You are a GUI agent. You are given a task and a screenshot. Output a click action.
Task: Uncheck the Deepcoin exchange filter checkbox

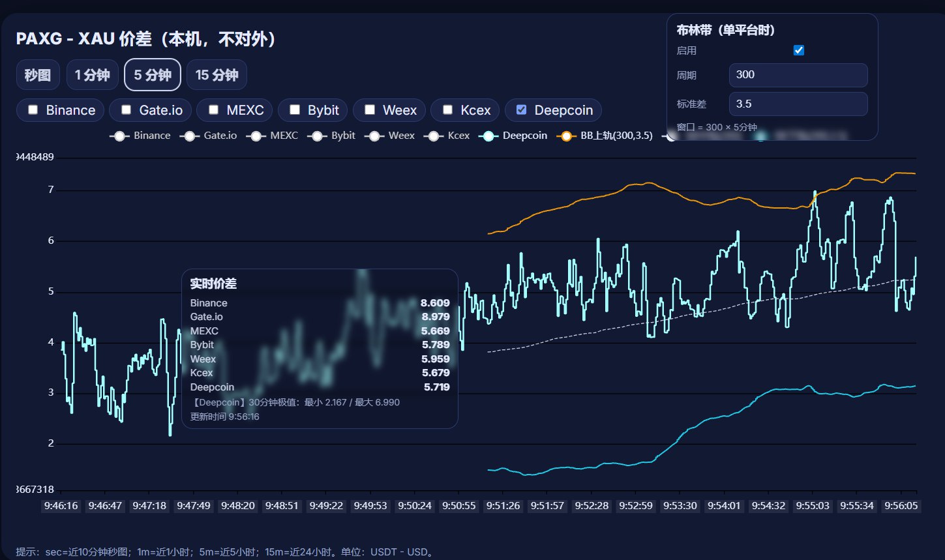click(521, 110)
